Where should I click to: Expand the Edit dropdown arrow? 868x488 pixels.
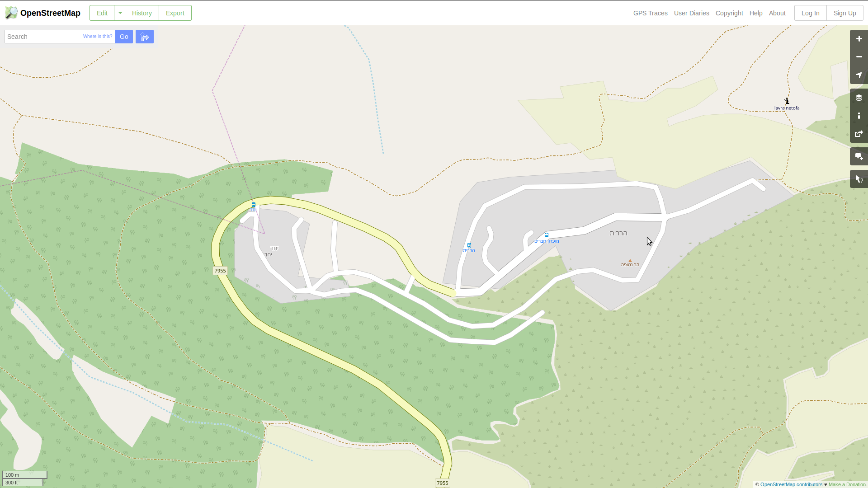(x=120, y=13)
